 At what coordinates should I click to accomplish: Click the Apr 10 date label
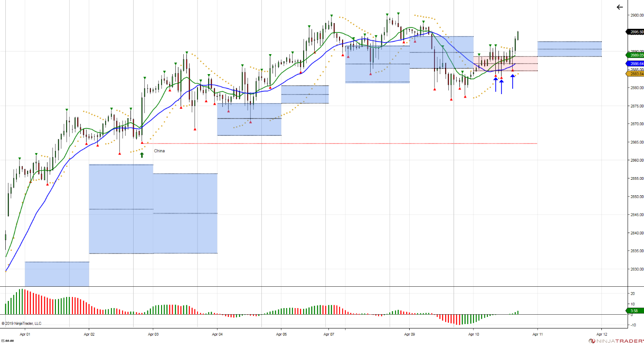[474, 333]
